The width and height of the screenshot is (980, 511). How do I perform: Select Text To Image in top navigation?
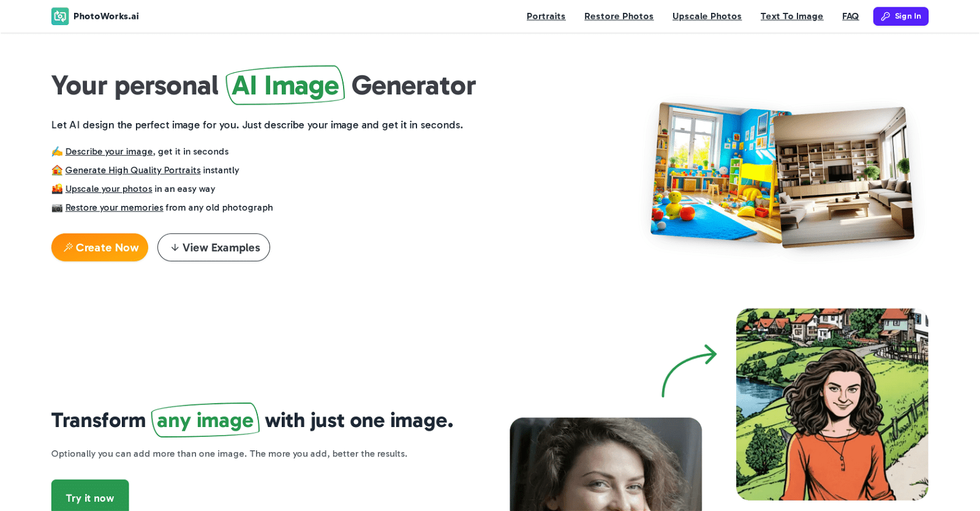pos(791,17)
